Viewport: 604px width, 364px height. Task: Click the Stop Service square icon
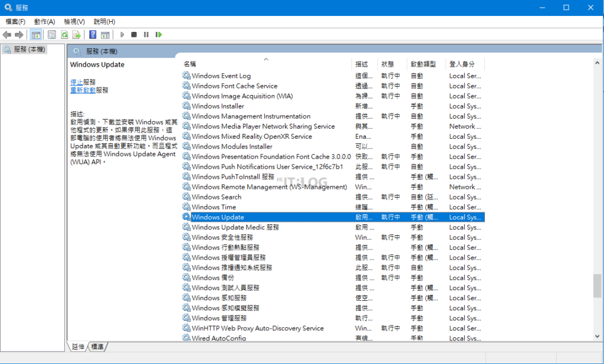(134, 35)
